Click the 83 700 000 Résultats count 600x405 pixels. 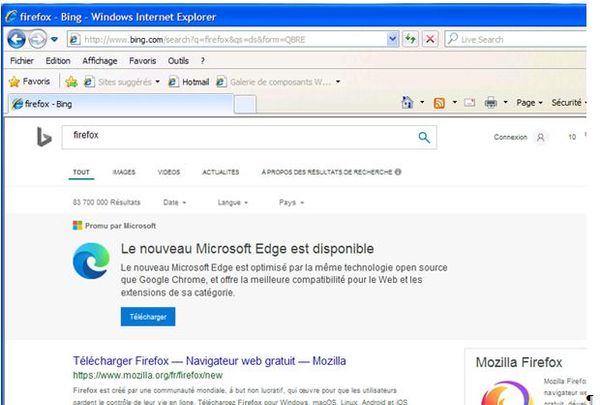click(x=106, y=202)
